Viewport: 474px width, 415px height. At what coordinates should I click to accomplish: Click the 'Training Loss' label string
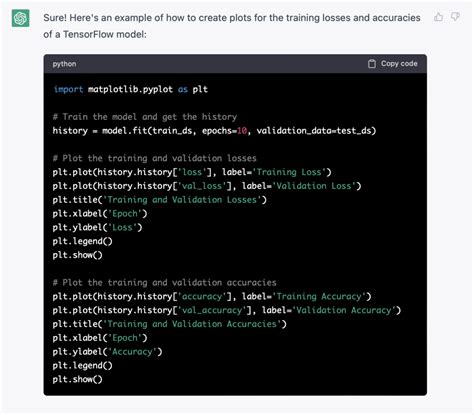tap(289, 172)
